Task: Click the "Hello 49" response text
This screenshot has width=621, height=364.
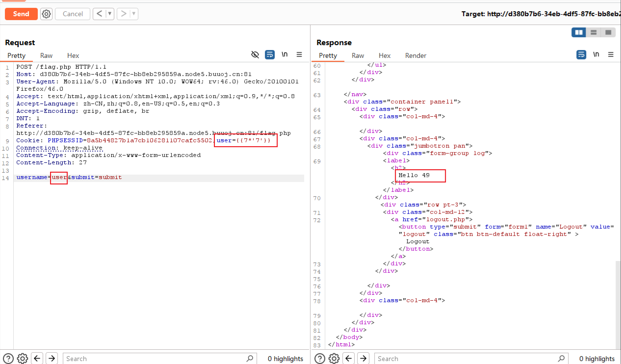Action: pyautogui.click(x=414, y=175)
